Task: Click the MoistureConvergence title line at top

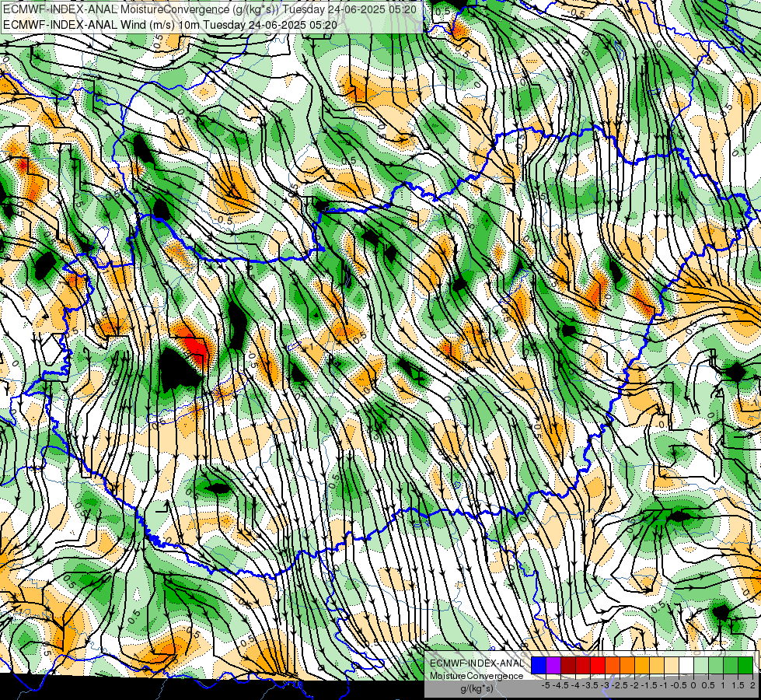Action: [209, 9]
